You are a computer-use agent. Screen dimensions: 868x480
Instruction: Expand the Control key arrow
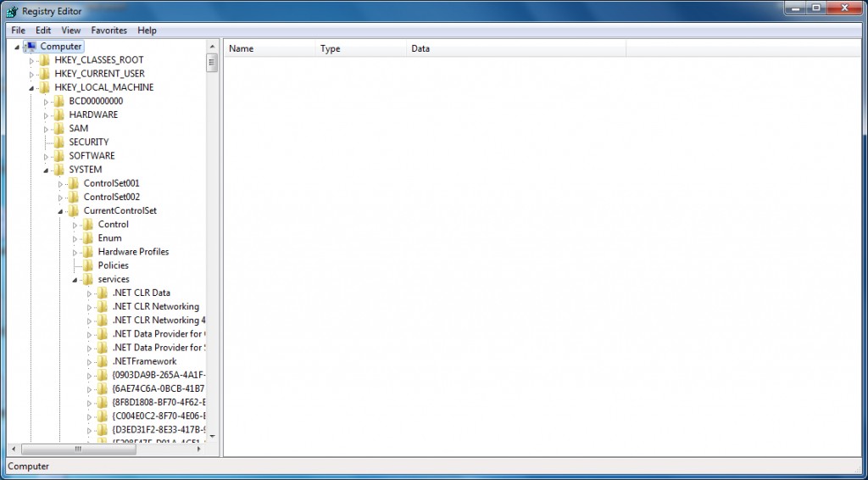point(75,225)
